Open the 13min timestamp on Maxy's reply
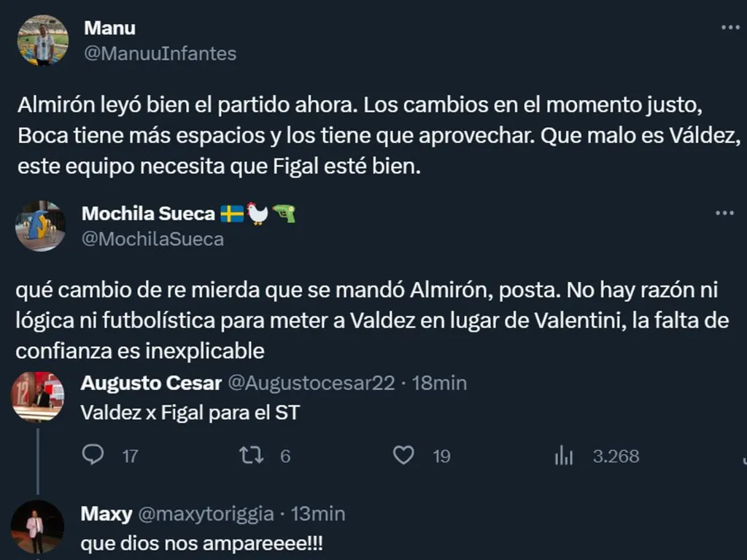The width and height of the screenshot is (747, 560). click(317, 514)
